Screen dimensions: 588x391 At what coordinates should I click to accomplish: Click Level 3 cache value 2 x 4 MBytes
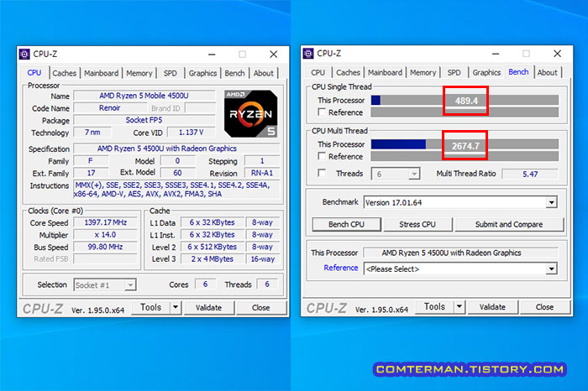(x=213, y=258)
